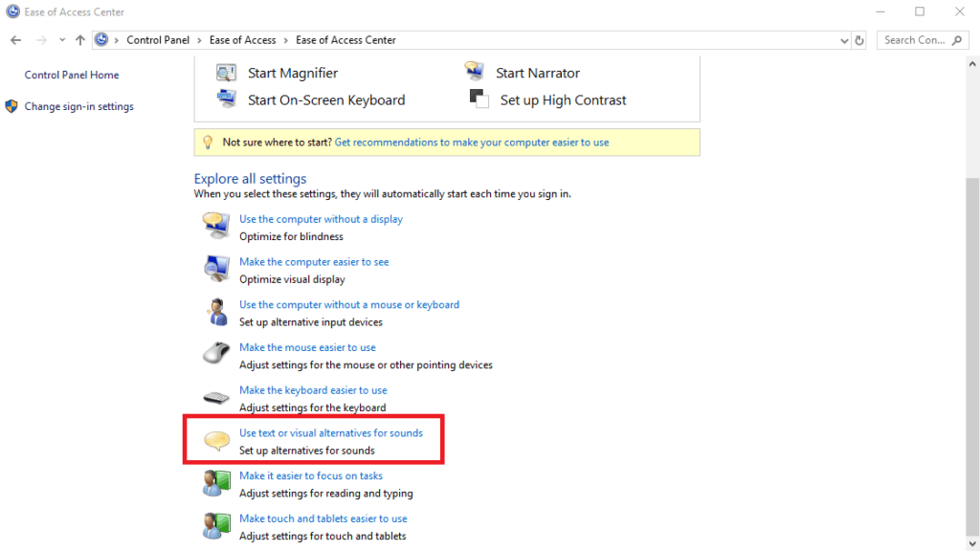
Task: Click the Ease of Access Center title bar icon
Action: (12, 11)
